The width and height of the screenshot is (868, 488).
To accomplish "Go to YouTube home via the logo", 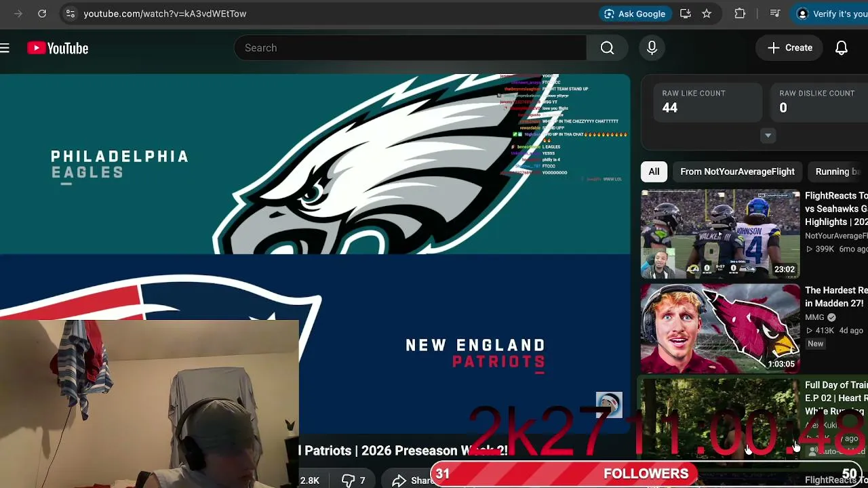I will [x=58, y=48].
